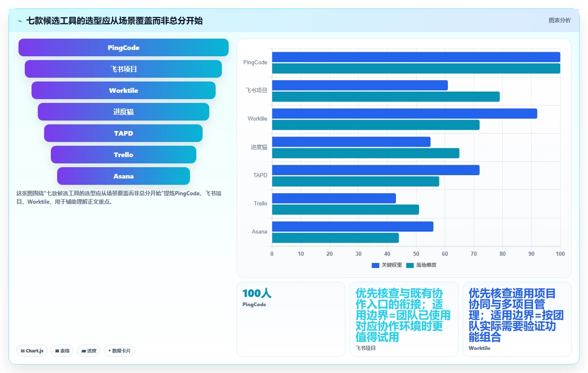This screenshot has height=373, width=588.
Task: Open the 图表分析 label in header
Action: 559,20
